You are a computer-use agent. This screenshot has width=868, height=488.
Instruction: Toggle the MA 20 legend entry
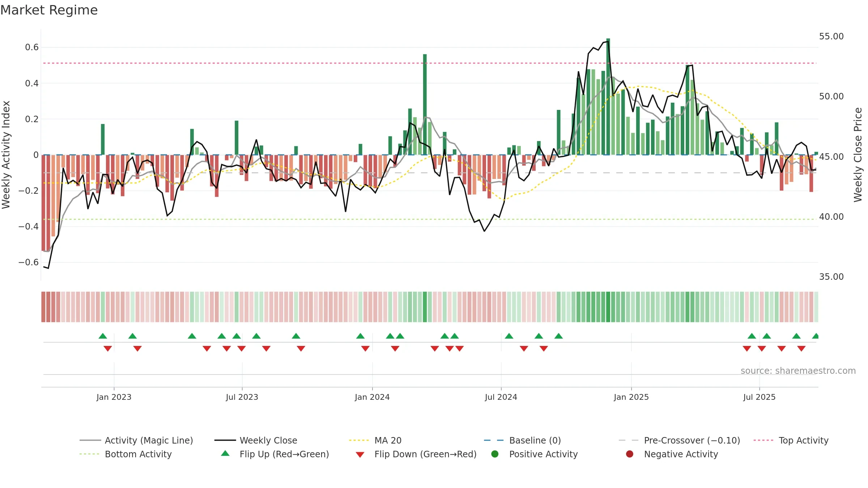click(x=375, y=440)
